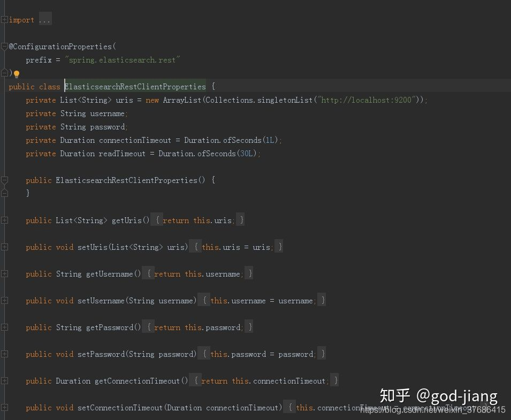Viewport: 511px width, 420px height.
Task: Expand the getUsername method fold
Action: tap(4, 274)
